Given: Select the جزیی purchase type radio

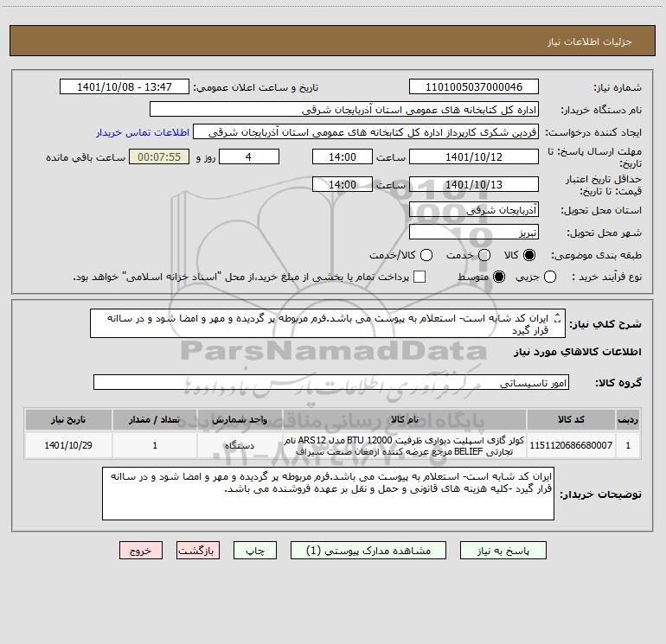Looking at the screenshot, I should pos(550,277).
